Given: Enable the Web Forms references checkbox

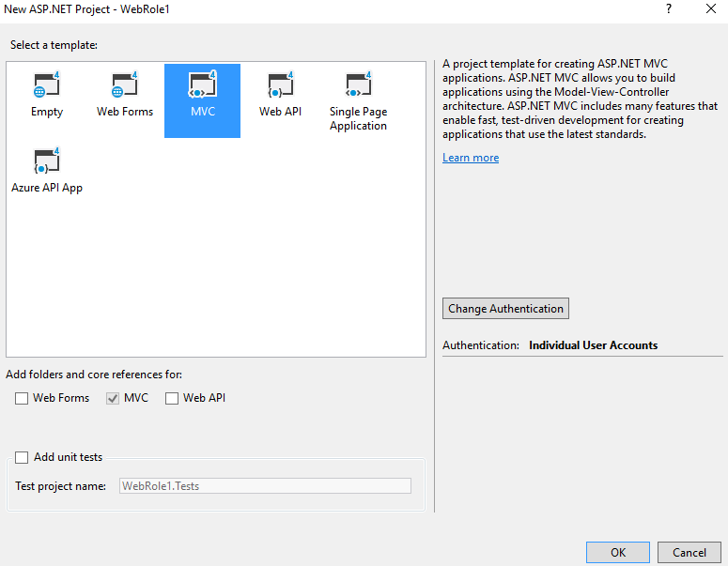Looking at the screenshot, I should coord(22,398).
